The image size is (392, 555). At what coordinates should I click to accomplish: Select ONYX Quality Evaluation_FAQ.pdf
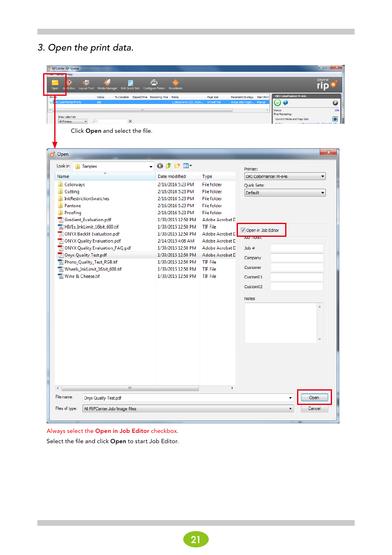tap(94, 248)
